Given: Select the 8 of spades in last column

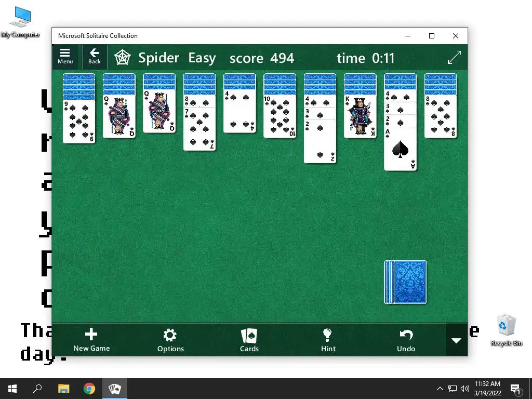Looking at the screenshot, I should (441, 116).
